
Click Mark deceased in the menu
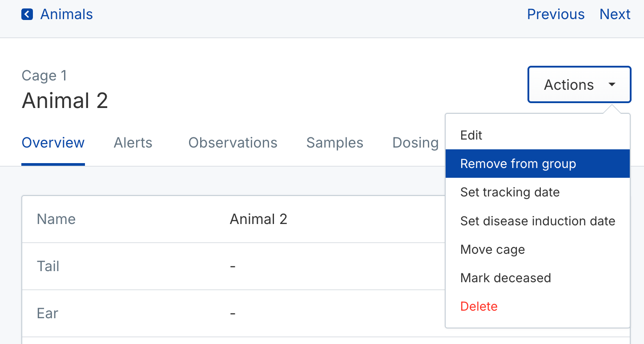tap(505, 278)
